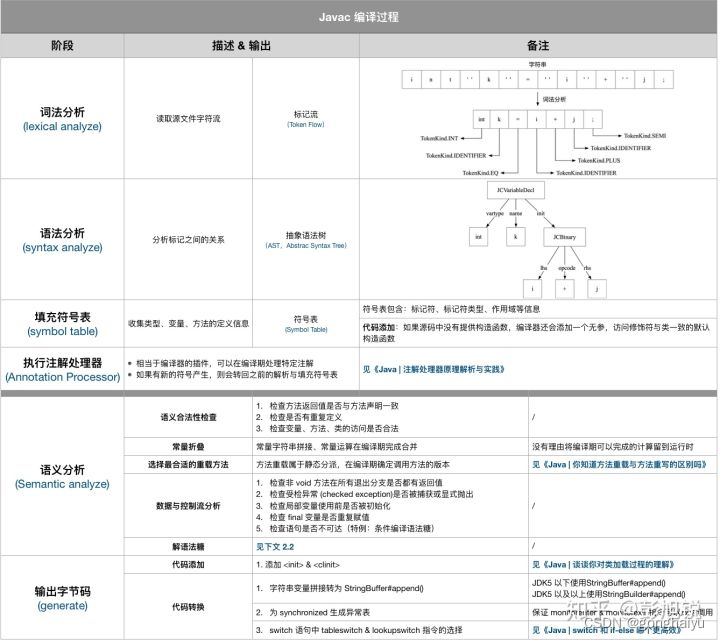Click the 填充符号表 stage heading

tap(62, 317)
